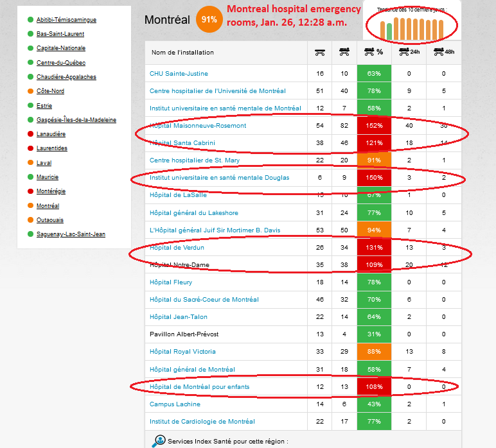Open Gaspésie-Îles-de-la-Madeleine region
Image resolution: width=496 pixels, height=448 pixels.
pyautogui.click(x=76, y=120)
